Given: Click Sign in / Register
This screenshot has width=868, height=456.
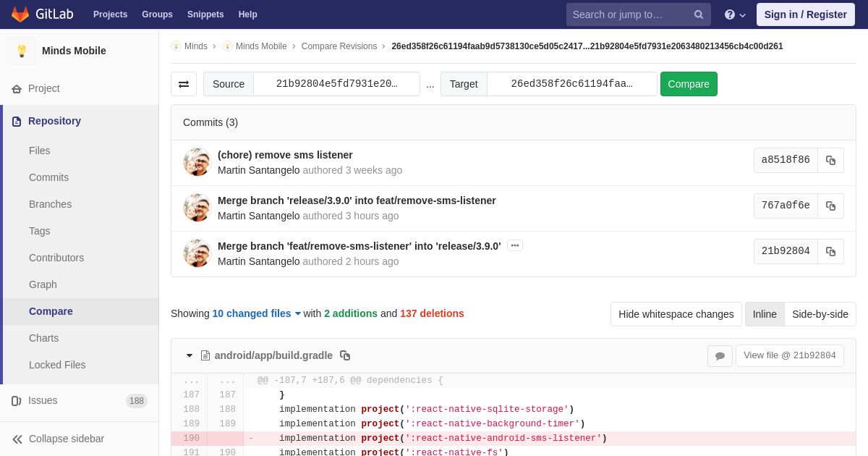Looking at the screenshot, I should (x=805, y=14).
